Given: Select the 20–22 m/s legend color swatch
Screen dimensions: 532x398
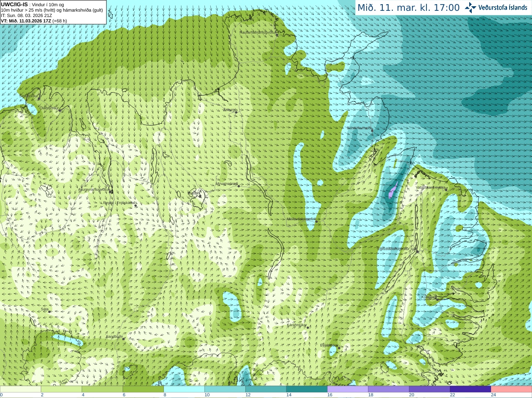Looking at the screenshot, I should [x=430, y=389].
